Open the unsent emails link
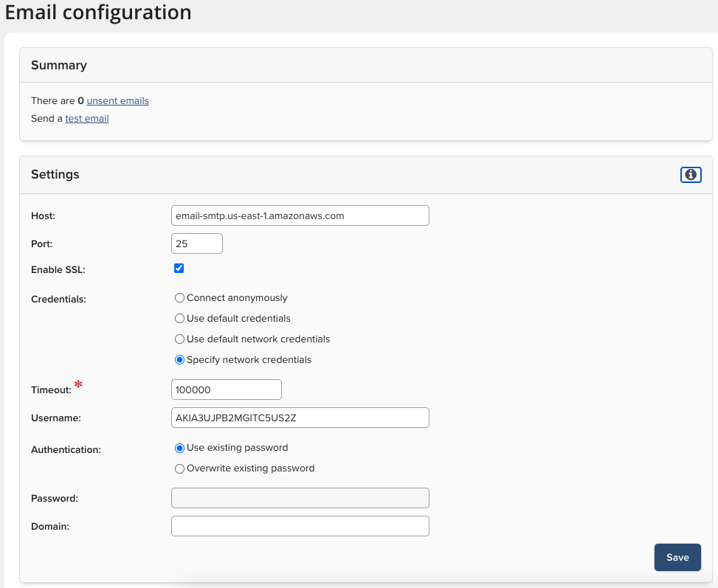 (x=117, y=101)
